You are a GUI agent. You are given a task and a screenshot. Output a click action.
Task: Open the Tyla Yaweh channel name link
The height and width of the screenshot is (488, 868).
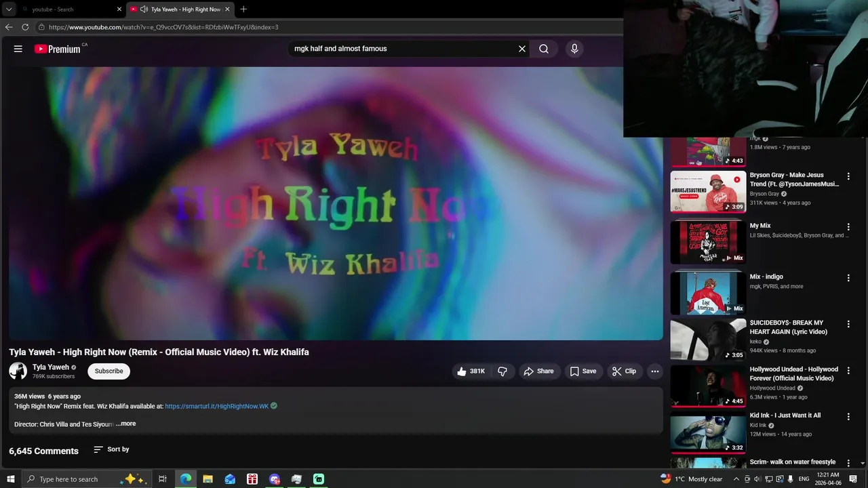click(51, 367)
